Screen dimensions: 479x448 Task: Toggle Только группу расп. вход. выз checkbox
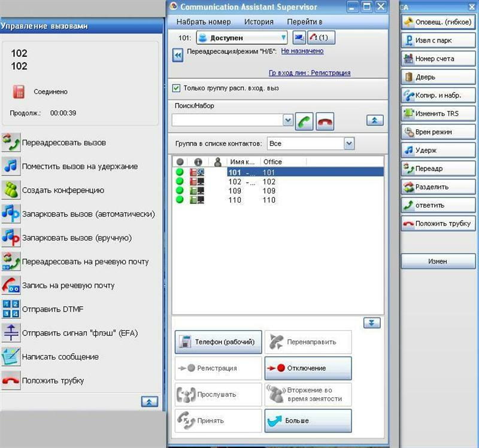click(x=176, y=88)
